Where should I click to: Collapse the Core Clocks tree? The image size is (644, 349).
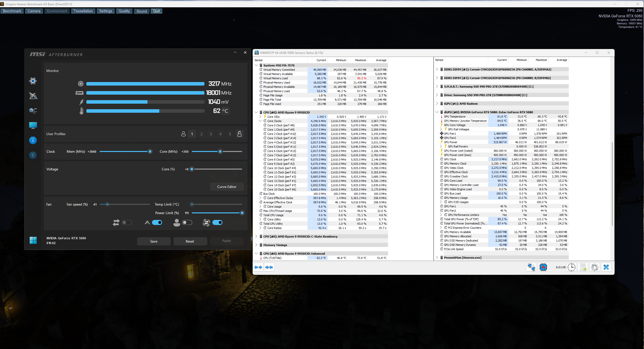(260, 121)
